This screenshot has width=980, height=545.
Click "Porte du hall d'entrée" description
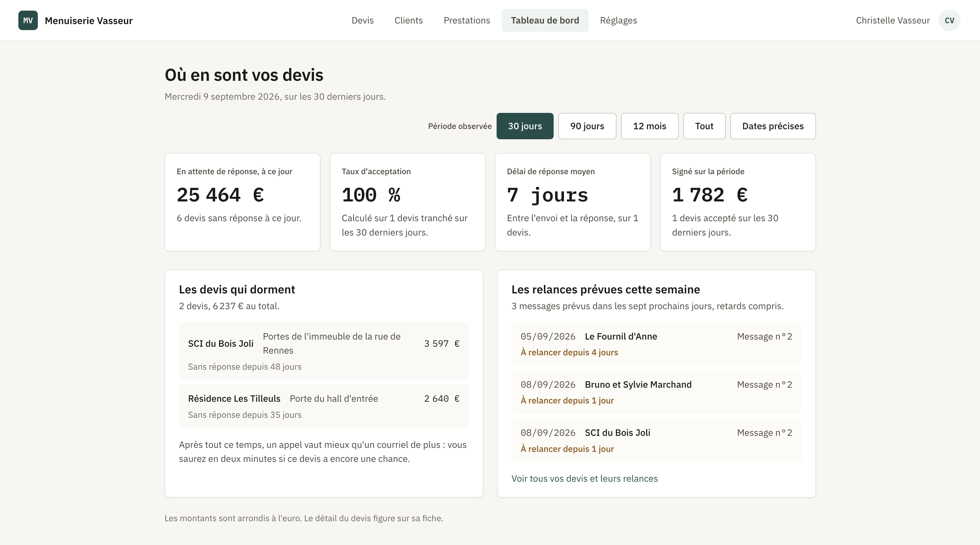(334, 399)
